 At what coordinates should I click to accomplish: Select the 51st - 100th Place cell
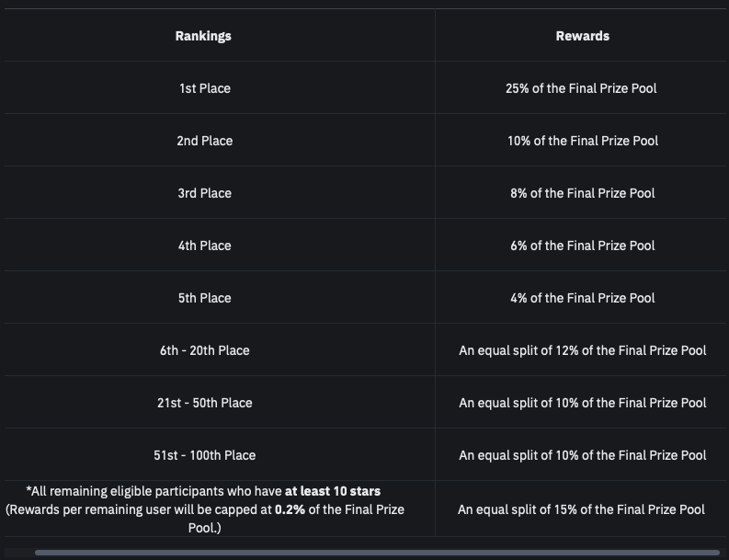(204, 455)
